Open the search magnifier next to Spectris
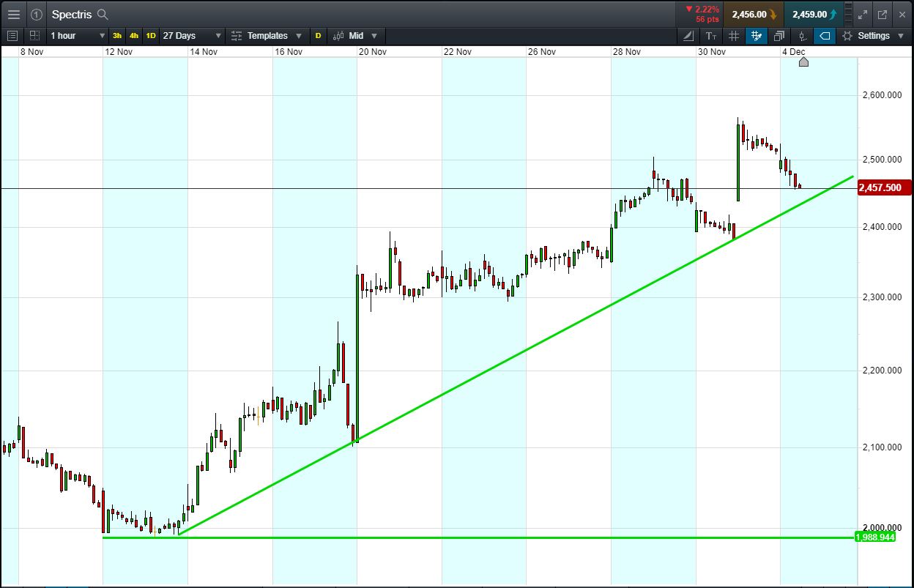Image resolution: width=914 pixels, height=588 pixels. coord(102,14)
